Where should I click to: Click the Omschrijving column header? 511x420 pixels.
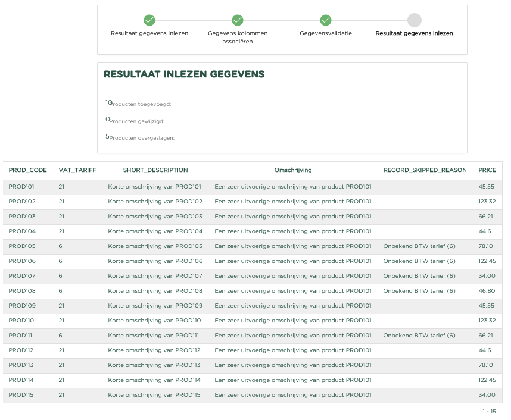click(x=292, y=170)
